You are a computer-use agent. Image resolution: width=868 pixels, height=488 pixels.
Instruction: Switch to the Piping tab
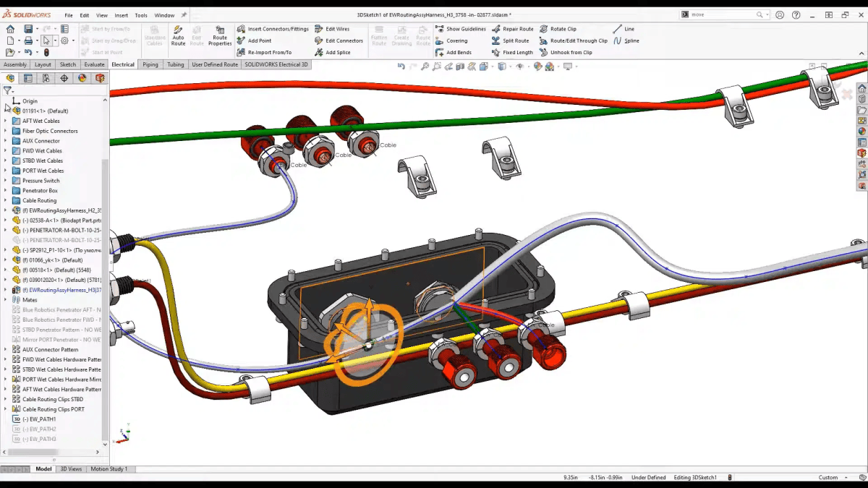coord(150,64)
